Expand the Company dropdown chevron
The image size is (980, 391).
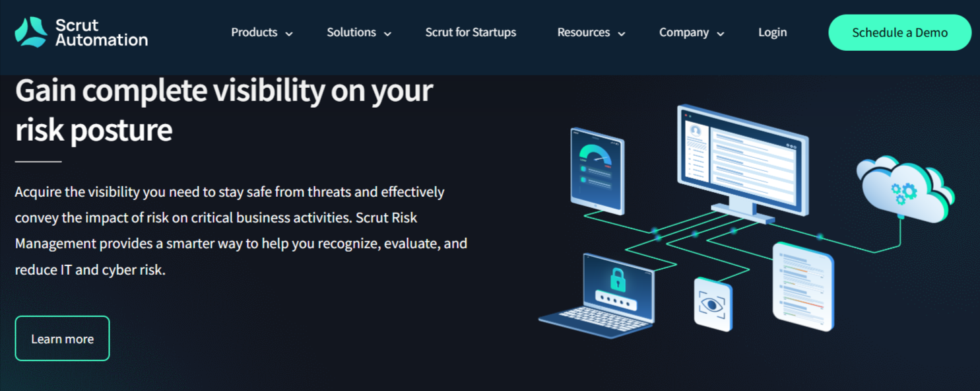click(720, 34)
